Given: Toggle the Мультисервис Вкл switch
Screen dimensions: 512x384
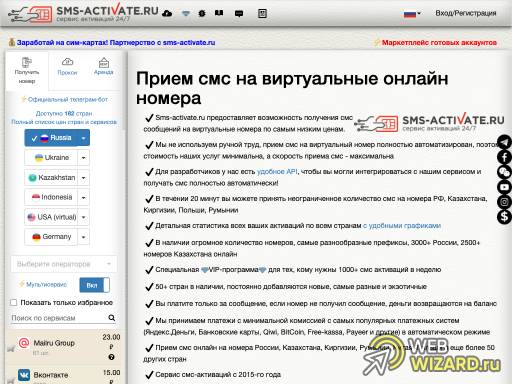Looking at the screenshot, I should 94,285.
